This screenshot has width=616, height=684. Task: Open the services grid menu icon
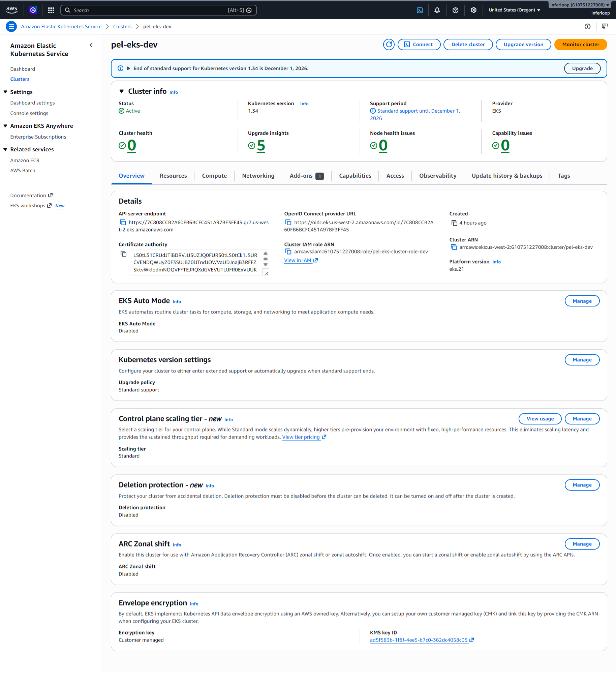(51, 10)
